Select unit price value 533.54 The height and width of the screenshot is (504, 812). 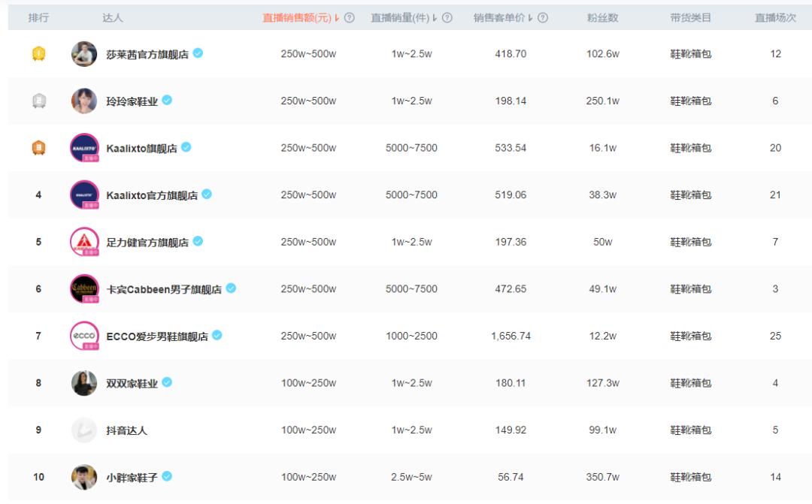click(x=511, y=148)
